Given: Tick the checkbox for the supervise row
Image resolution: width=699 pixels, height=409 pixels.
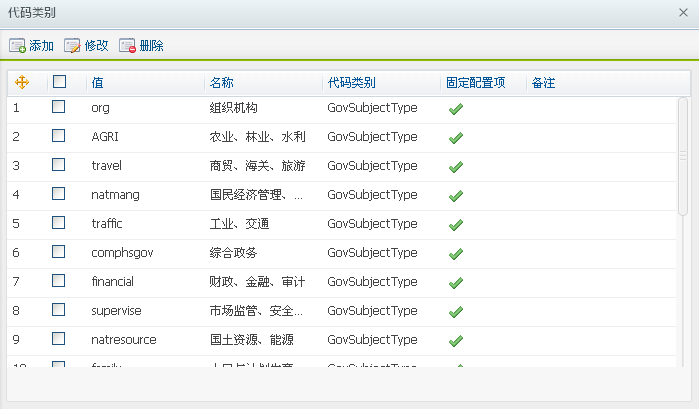Looking at the screenshot, I should pos(59,310).
